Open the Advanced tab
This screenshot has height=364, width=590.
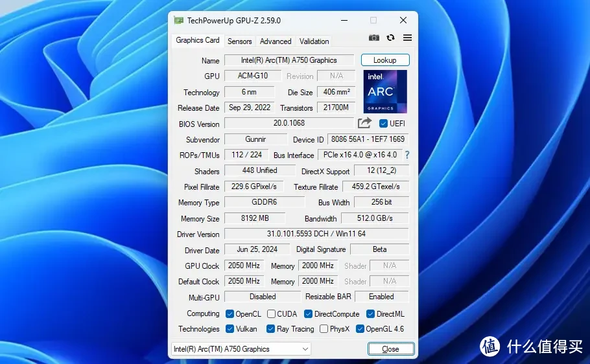pyautogui.click(x=276, y=41)
